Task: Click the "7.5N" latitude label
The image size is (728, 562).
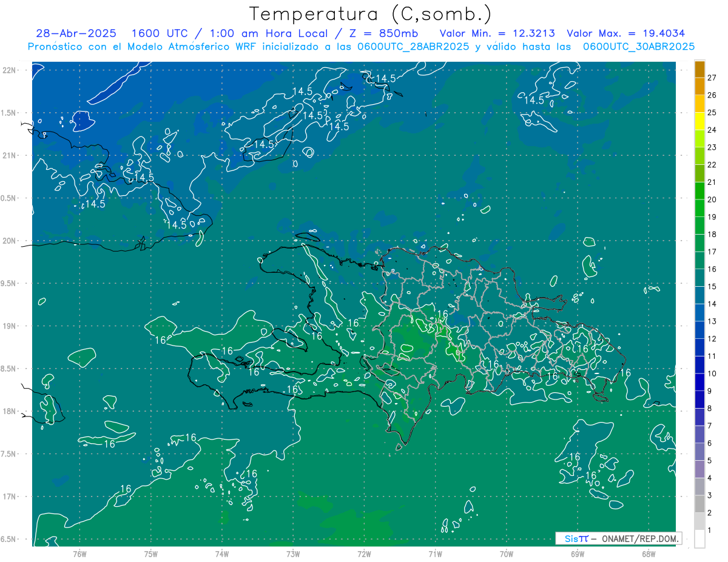Action: (8, 454)
